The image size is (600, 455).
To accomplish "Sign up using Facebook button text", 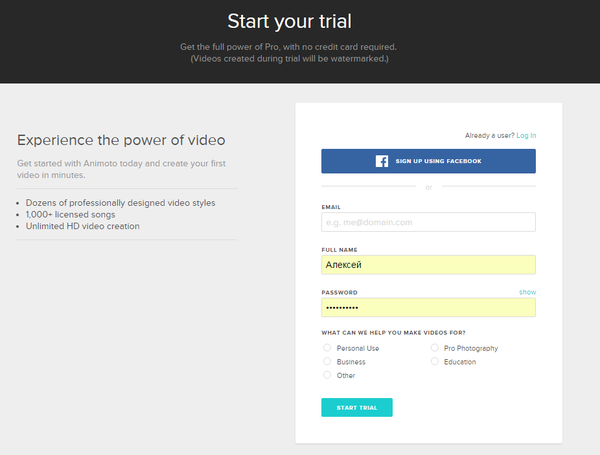I will pyautogui.click(x=438, y=161).
